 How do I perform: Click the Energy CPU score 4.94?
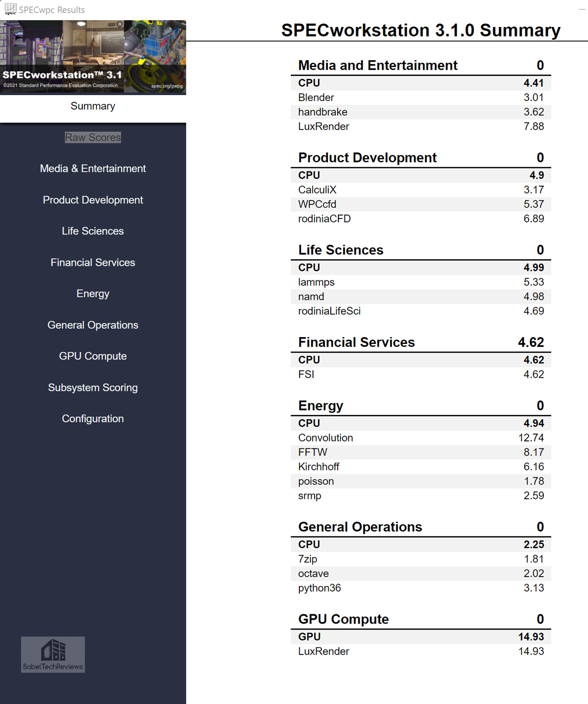(x=534, y=423)
